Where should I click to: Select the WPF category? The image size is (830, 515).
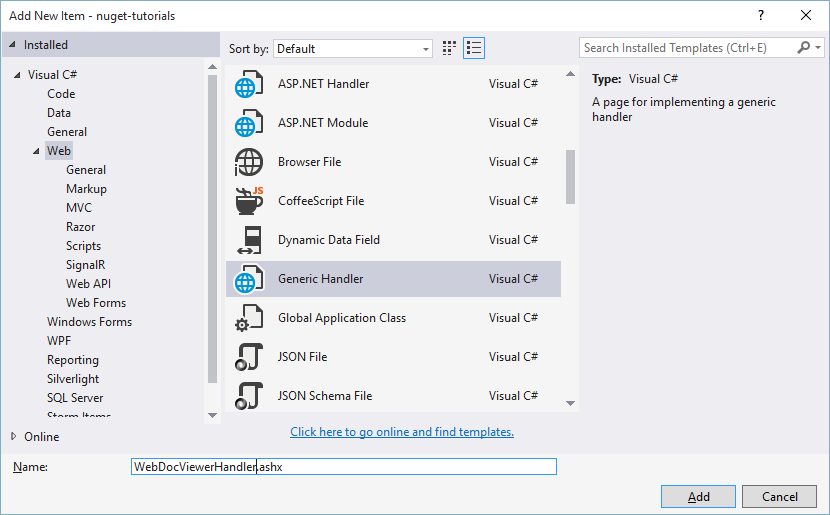59,341
